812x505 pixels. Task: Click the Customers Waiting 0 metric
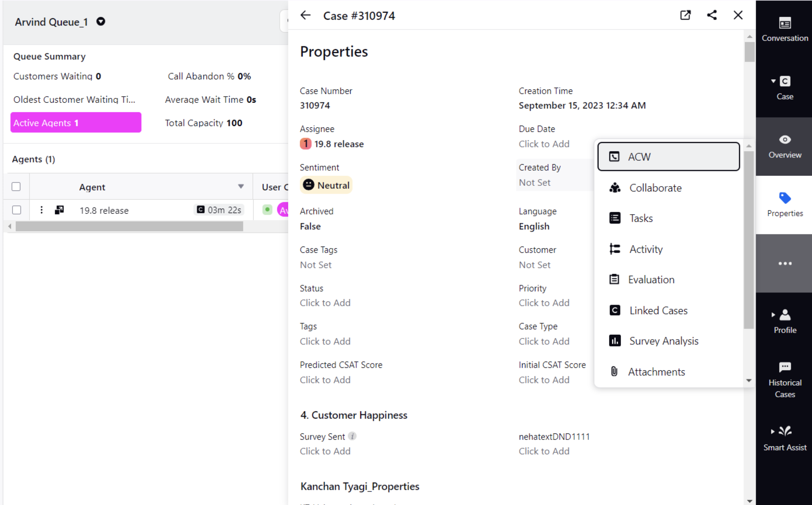(x=57, y=76)
